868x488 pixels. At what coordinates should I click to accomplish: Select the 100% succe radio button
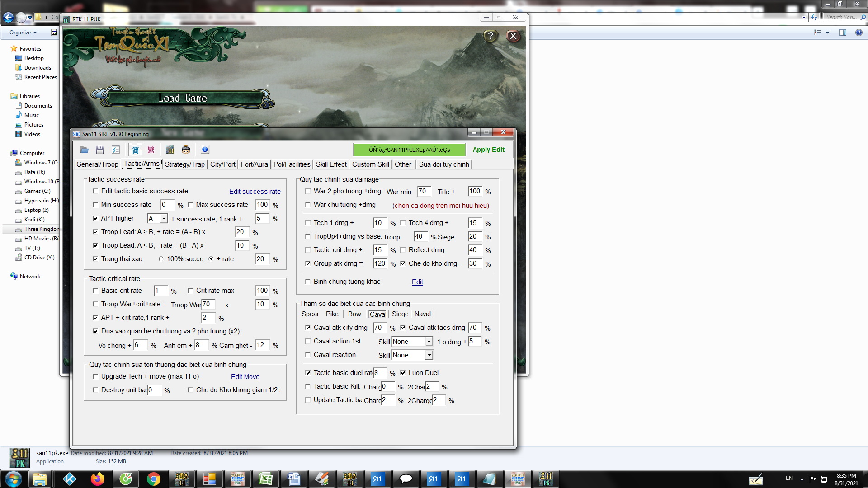click(161, 259)
